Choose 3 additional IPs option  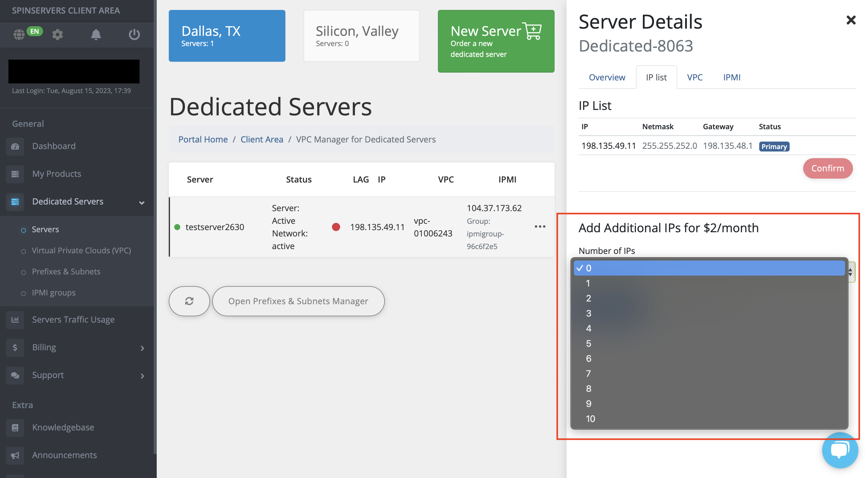pos(709,313)
